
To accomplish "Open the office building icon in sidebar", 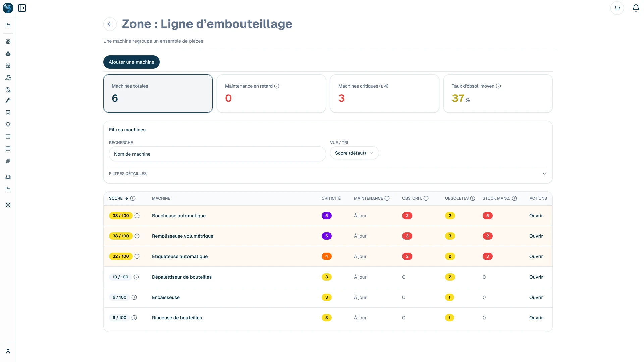I will [x=8, y=177].
